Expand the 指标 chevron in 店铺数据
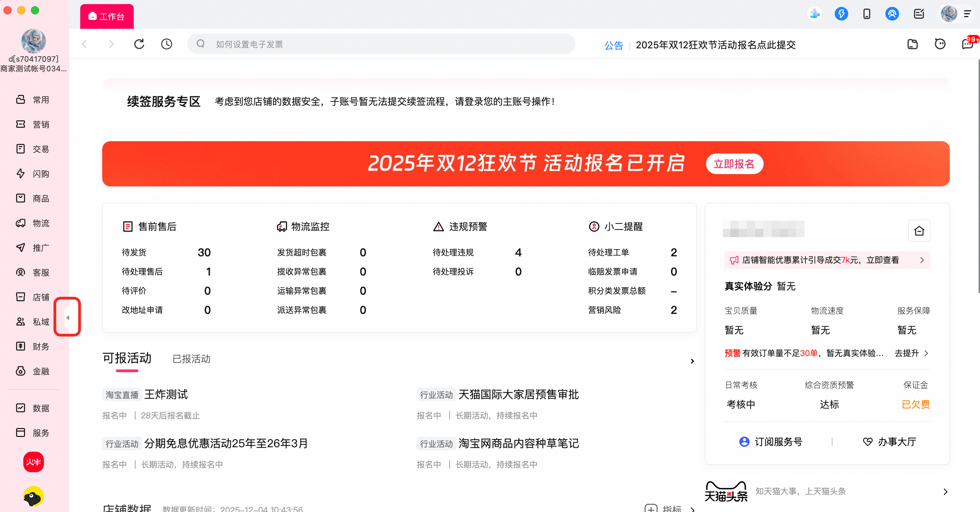The width and height of the screenshot is (980, 512). [692, 509]
